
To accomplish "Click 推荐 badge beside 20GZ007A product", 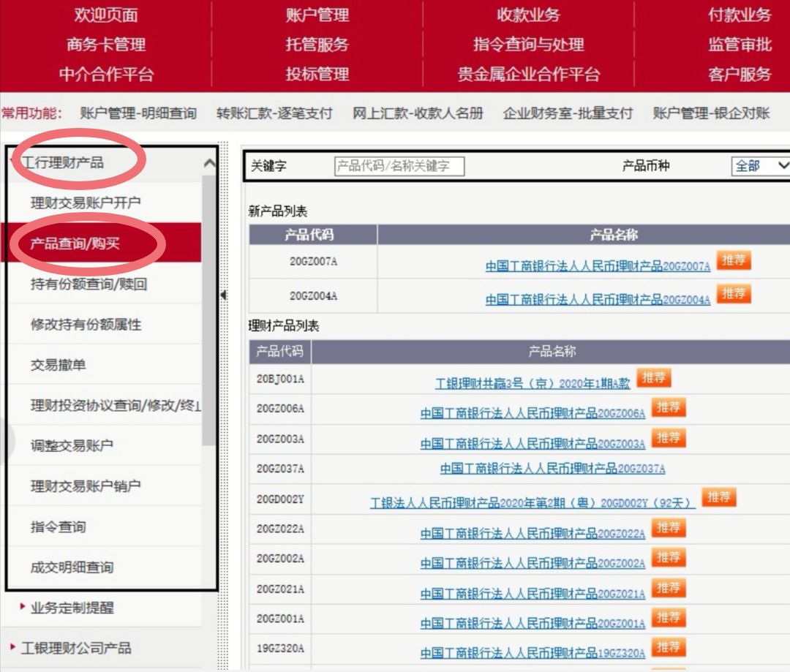I will click(x=734, y=260).
